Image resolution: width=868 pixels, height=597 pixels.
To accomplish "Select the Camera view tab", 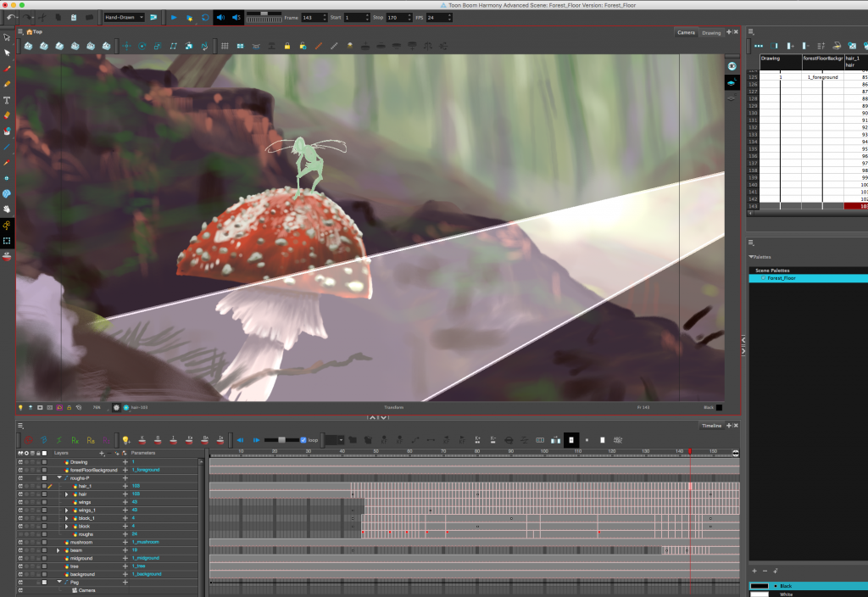I will tap(686, 33).
